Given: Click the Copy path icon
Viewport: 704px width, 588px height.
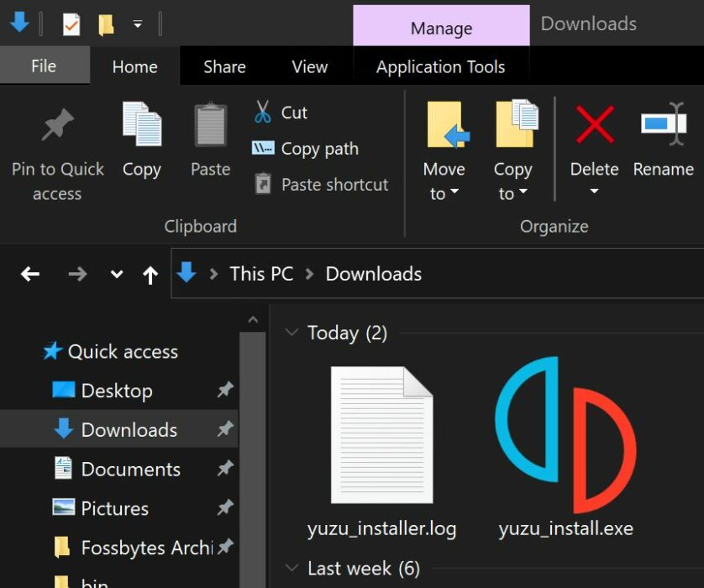Looking at the screenshot, I should point(265,149).
